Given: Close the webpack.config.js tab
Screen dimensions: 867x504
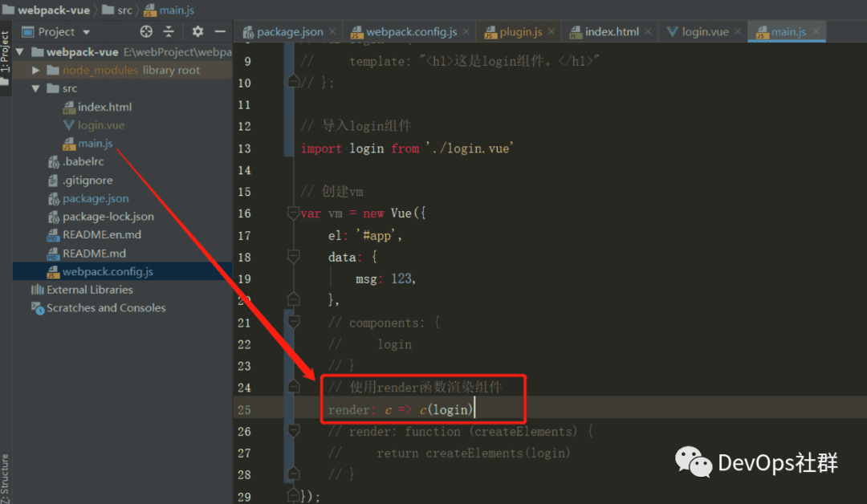Looking at the screenshot, I should (466, 32).
